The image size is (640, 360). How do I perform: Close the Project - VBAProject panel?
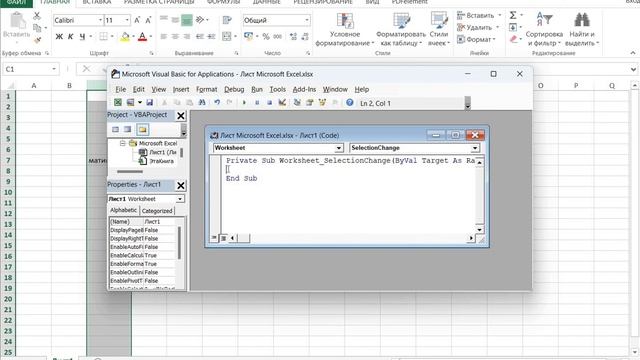click(x=181, y=116)
